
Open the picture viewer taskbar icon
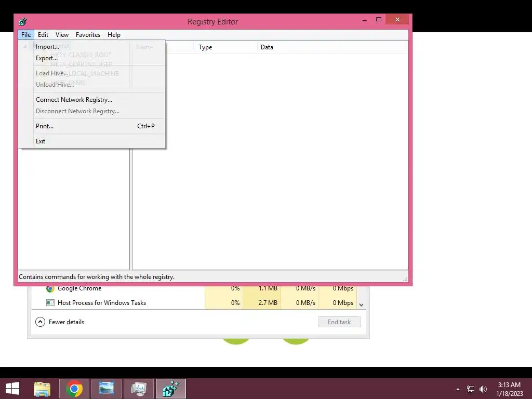106,389
